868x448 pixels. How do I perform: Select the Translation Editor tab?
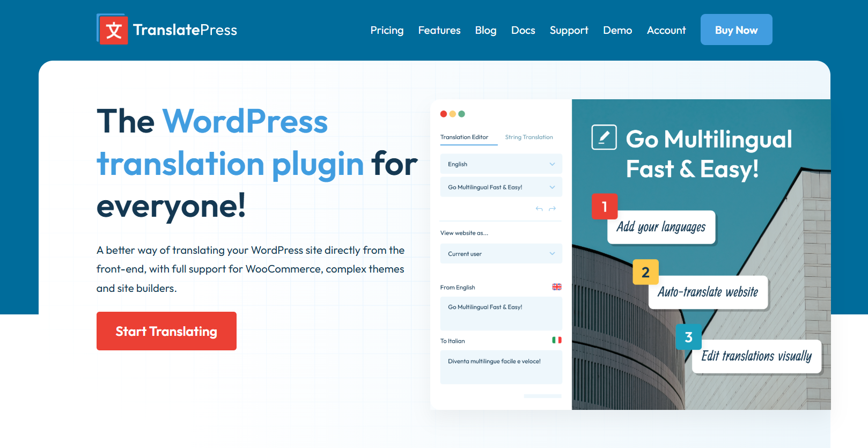pyautogui.click(x=465, y=137)
